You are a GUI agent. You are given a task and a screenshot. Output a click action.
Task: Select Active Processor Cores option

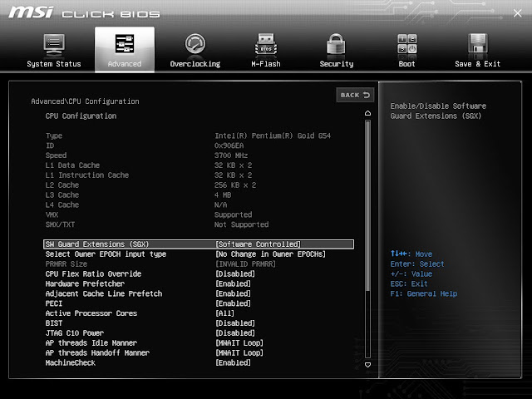(91, 313)
